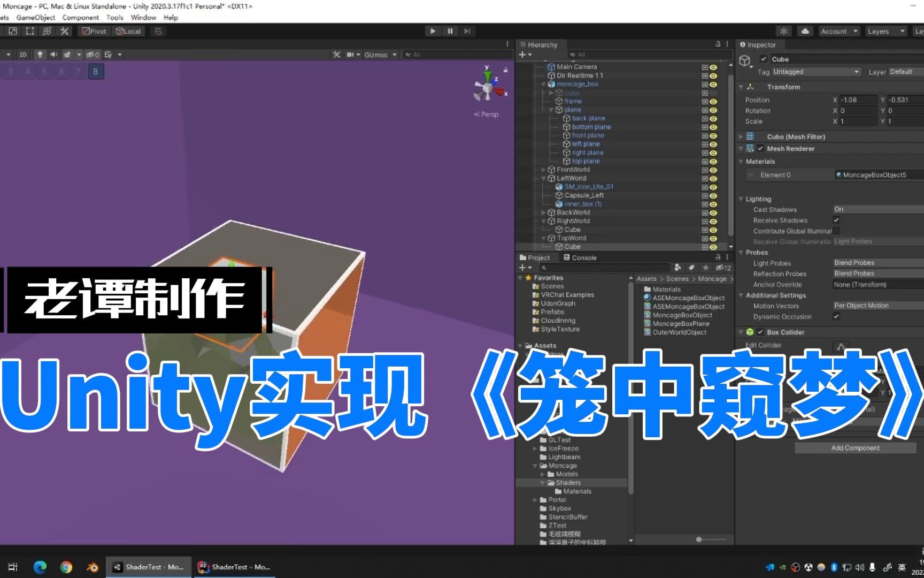Image resolution: width=924 pixels, height=578 pixels.
Task: Toggle Box Collider enabled checkbox
Action: point(760,332)
